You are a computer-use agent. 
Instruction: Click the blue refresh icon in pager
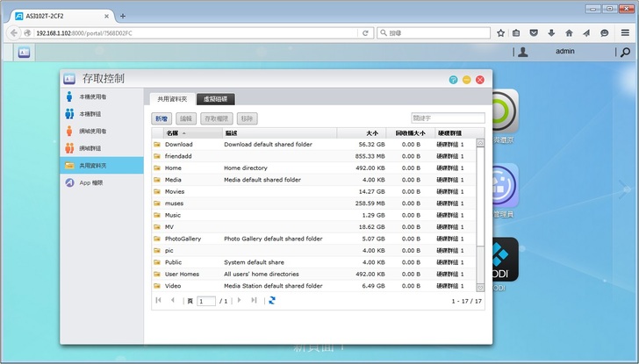pyautogui.click(x=272, y=300)
